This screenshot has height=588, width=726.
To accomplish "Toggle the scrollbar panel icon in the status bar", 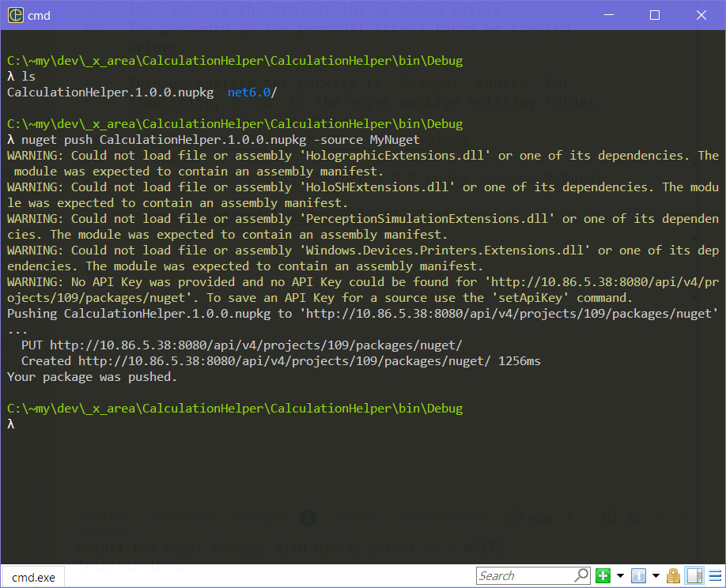I will point(694,576).
